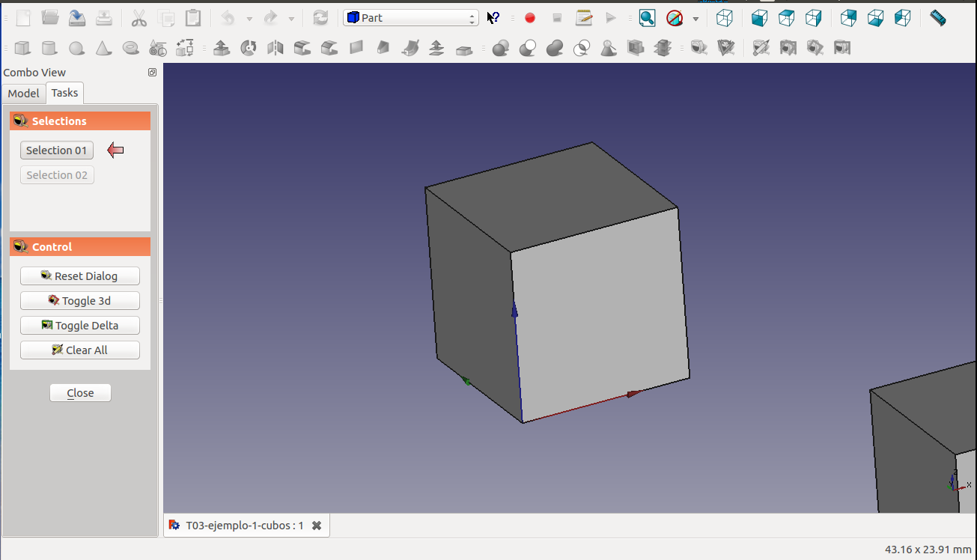
Task: Click the Toggle 3d button
Action: (80, 301)
